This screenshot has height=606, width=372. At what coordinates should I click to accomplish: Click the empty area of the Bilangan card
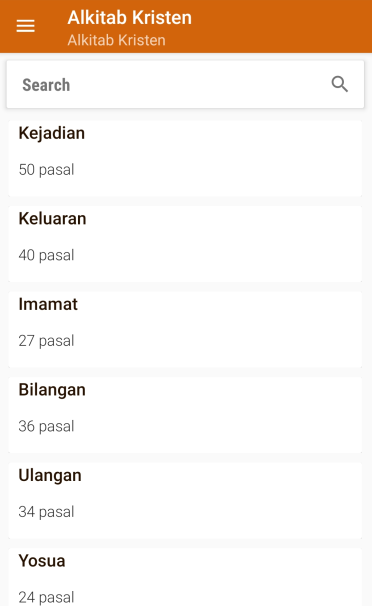tap(232, 415)
